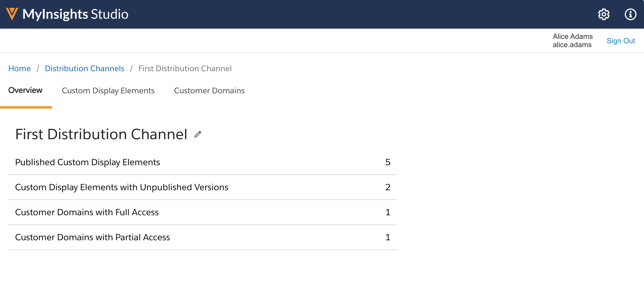The image size is (644, 308).
Task: Navigate to Distribution Channels breadcrumb
Action: click(x=84, y=68)
